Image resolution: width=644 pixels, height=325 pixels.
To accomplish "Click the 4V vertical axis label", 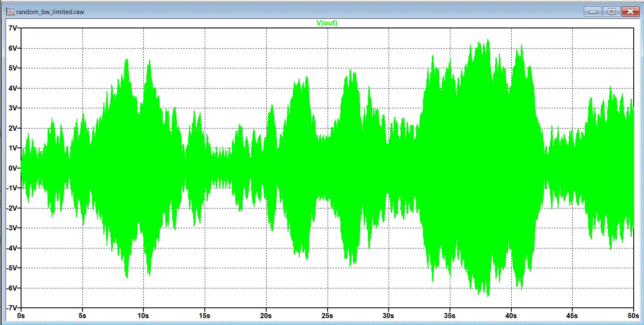I will tap(12, 88).
